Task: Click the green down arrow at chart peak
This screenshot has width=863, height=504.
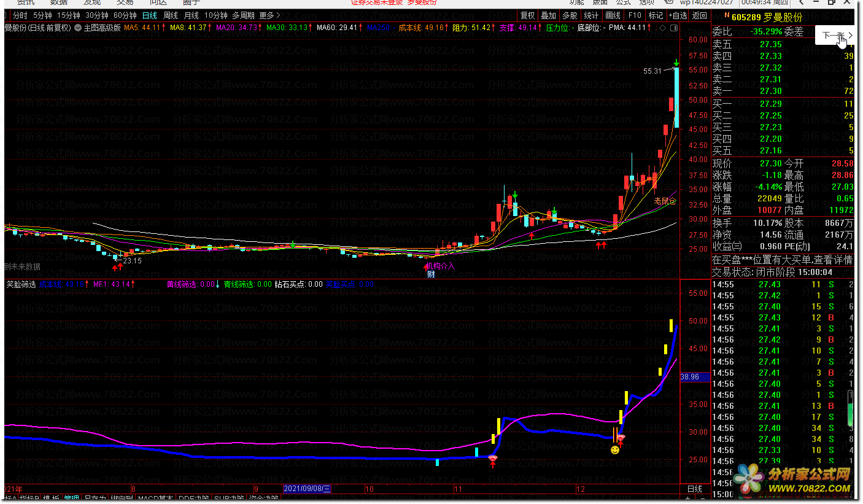Action: pos(676,63)
